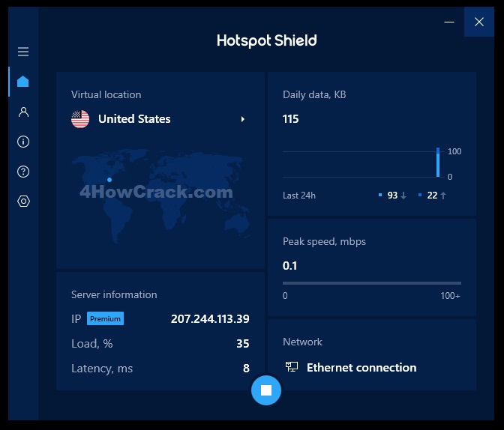Click the blue bar in daily data chart
Screen dimensions: 504x430
click(438, 162)
